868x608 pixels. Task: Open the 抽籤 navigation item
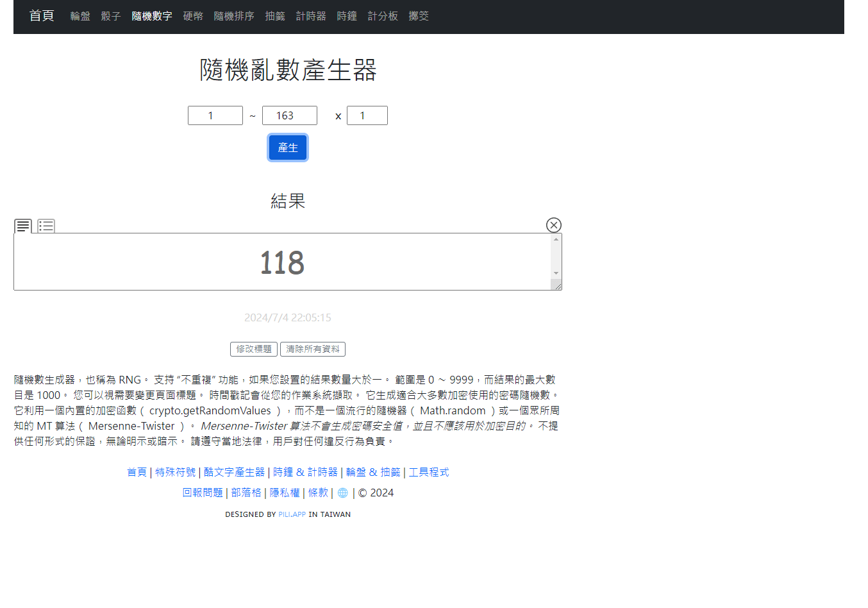point(275,16)
